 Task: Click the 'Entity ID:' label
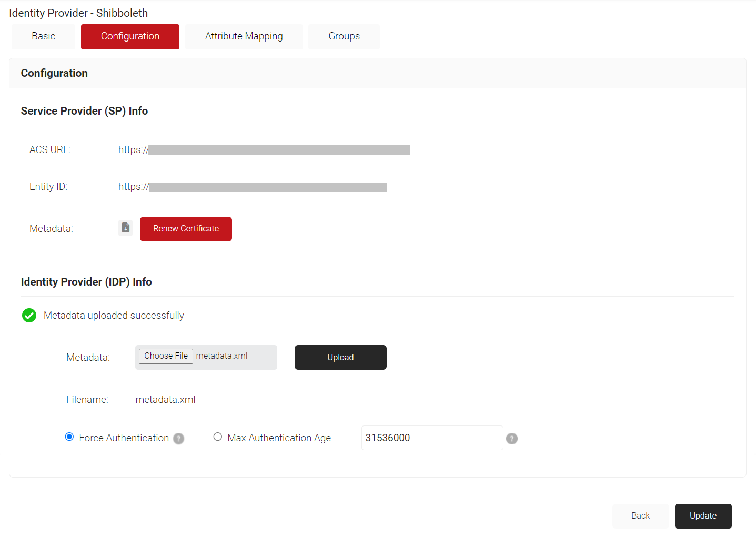48,187
